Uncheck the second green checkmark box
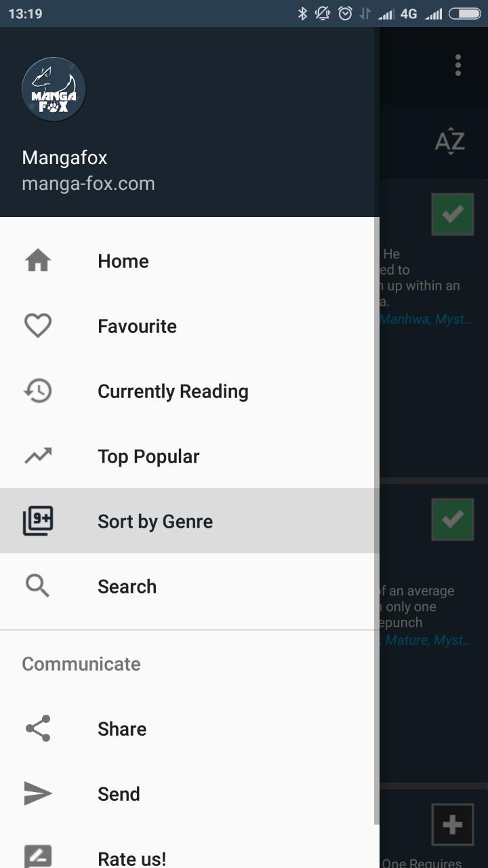The width and height of the screenshot is (488, 868). coord(452,519)
